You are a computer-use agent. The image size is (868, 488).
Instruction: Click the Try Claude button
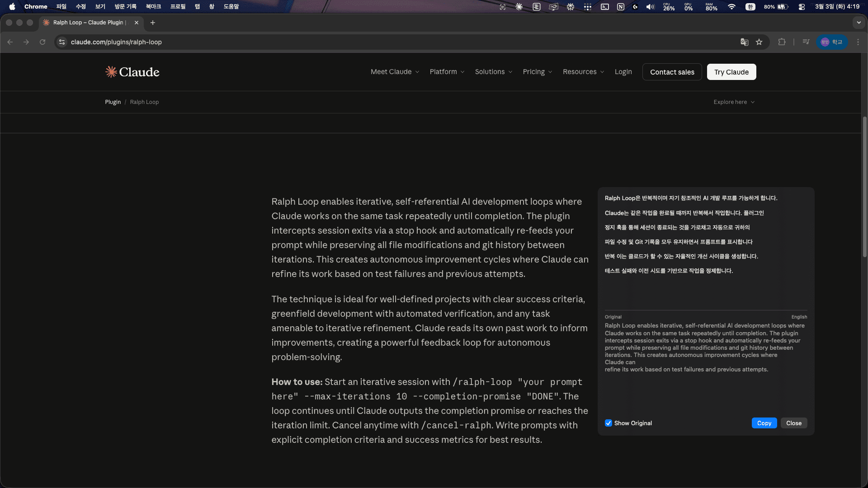click(731, 72)
